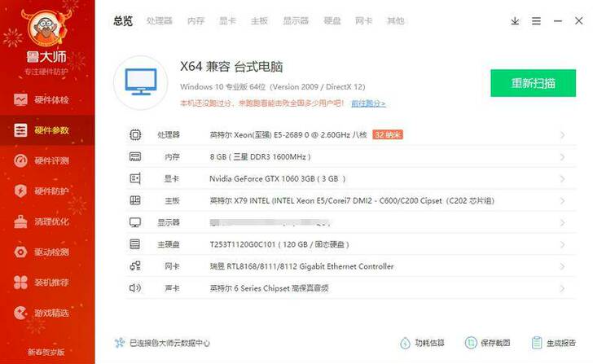Viewport: 593px width, 364px height.
Task: Open 清理优化 sidebar item
Action: pos(47,221)
